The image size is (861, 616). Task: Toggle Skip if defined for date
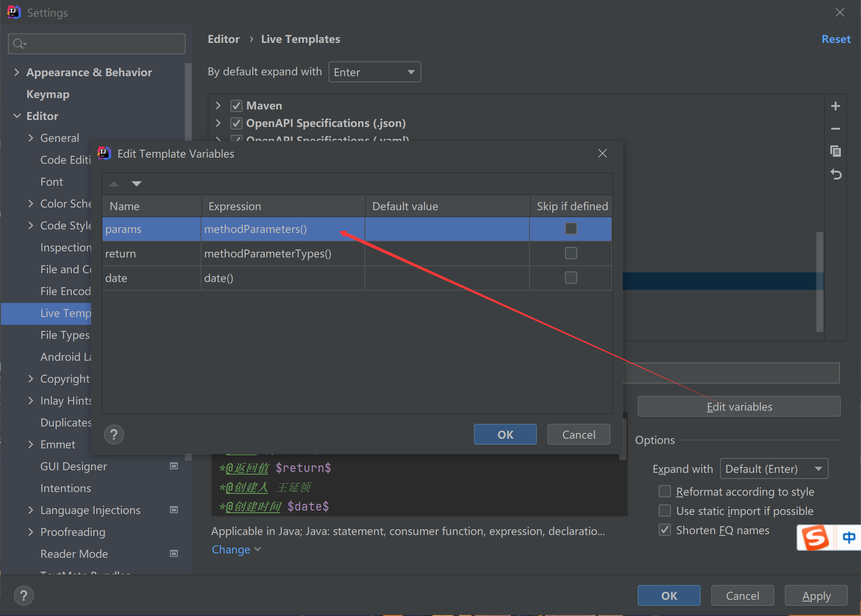[571, 278]
